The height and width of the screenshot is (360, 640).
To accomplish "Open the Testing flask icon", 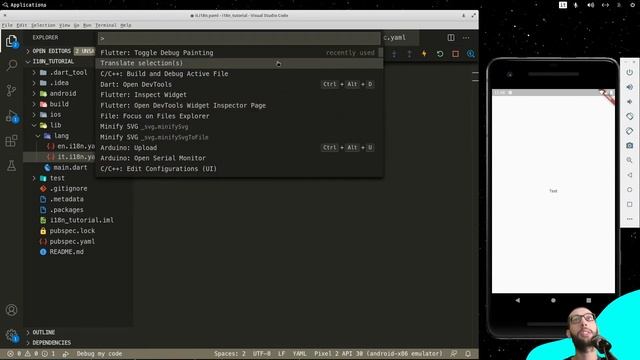I will tap(11, 166).
